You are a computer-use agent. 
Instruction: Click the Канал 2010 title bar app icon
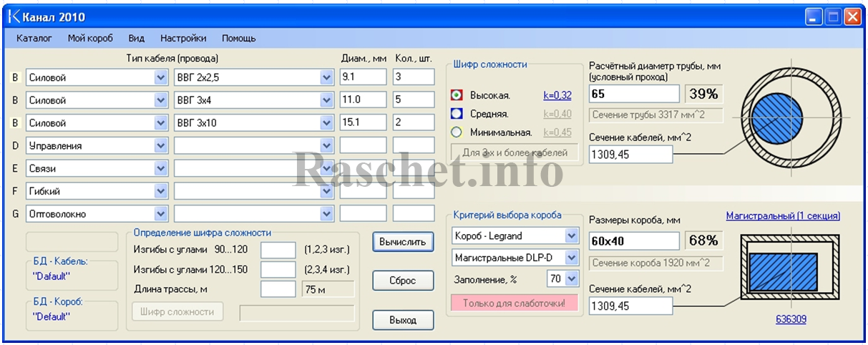[13, 16]
